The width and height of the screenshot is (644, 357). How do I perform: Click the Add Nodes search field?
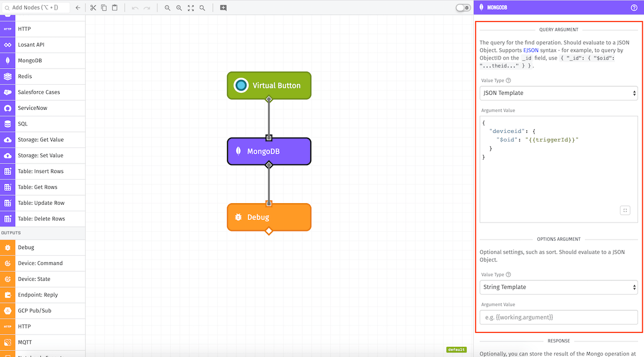pyautogui.click(x=36, y=8)
